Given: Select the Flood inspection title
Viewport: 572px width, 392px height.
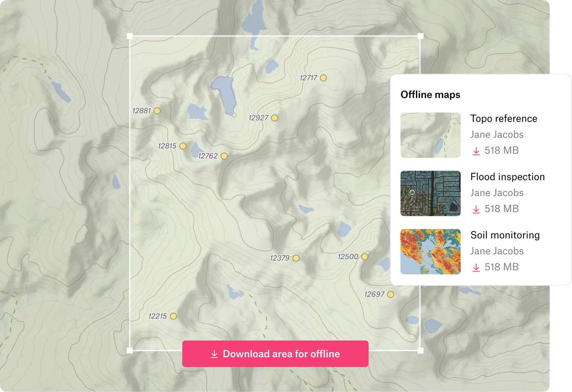Looking at the screenshot, I should (507, 177).
